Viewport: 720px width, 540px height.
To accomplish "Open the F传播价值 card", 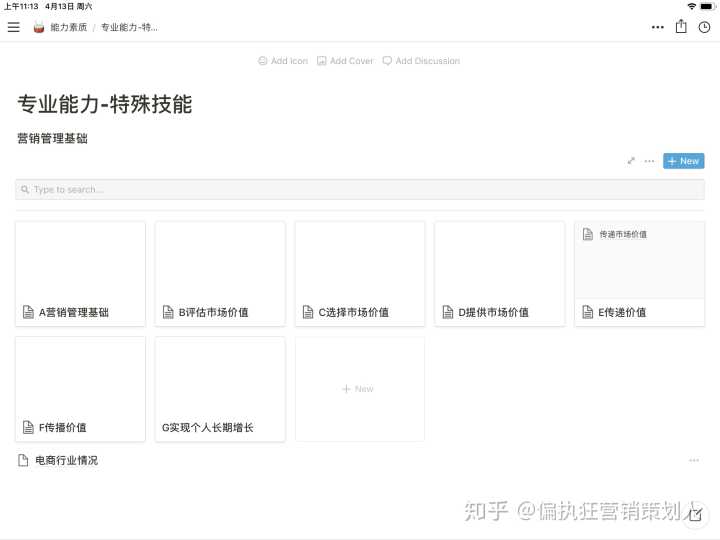I will 80,389.
